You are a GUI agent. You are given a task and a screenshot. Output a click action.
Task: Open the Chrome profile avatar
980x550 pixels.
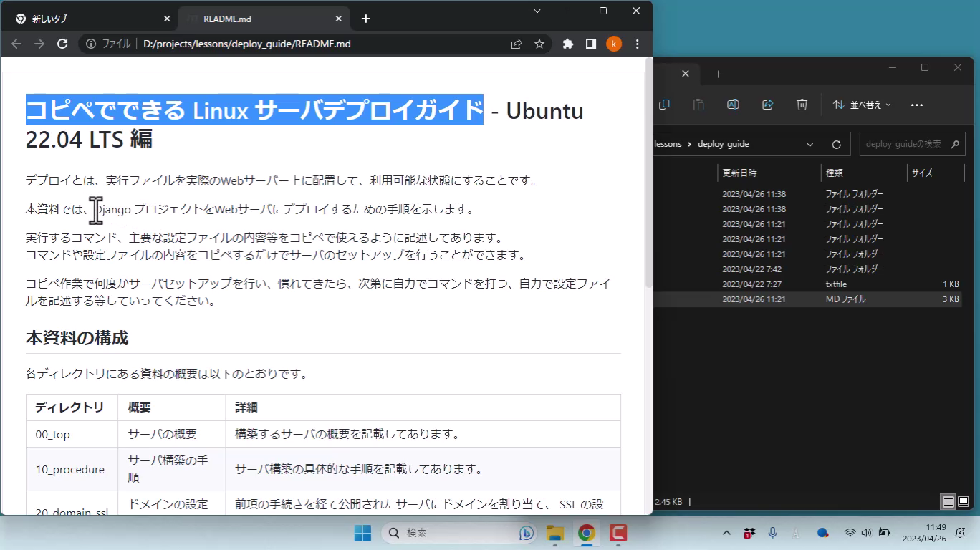614,44
